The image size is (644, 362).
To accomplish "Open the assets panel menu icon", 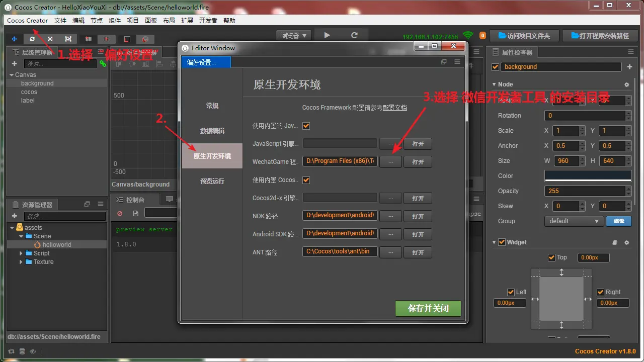I will 101,204.
